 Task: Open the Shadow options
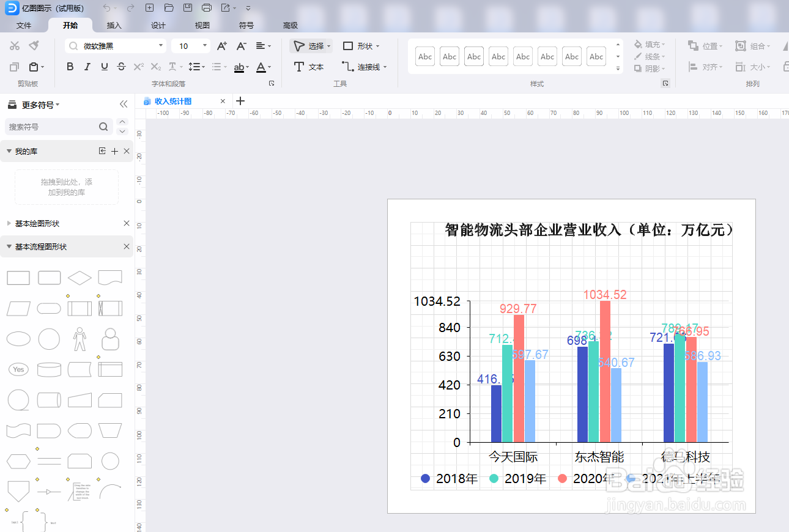(x=650, y=68)
